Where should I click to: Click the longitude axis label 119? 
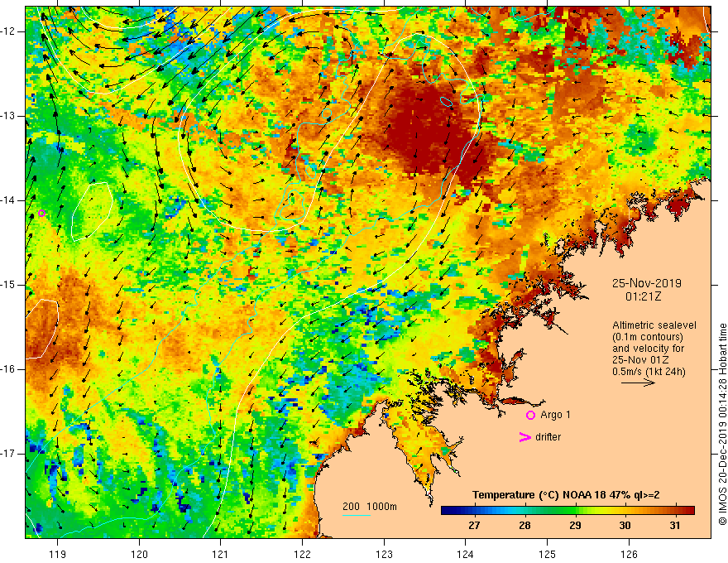pos(58,554)
